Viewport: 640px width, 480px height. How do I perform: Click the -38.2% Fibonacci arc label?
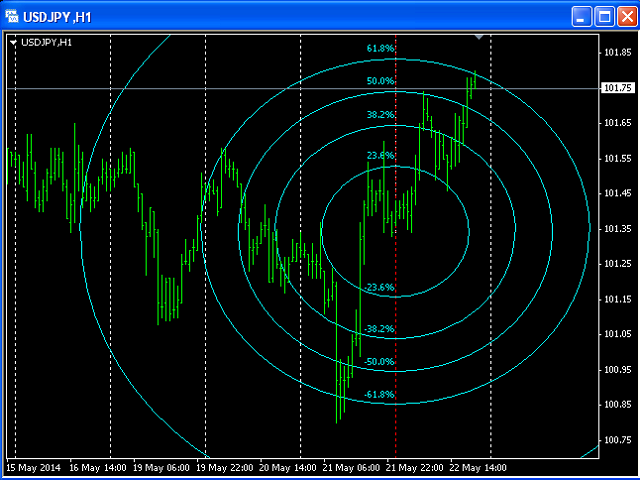[x=379, y=329]
